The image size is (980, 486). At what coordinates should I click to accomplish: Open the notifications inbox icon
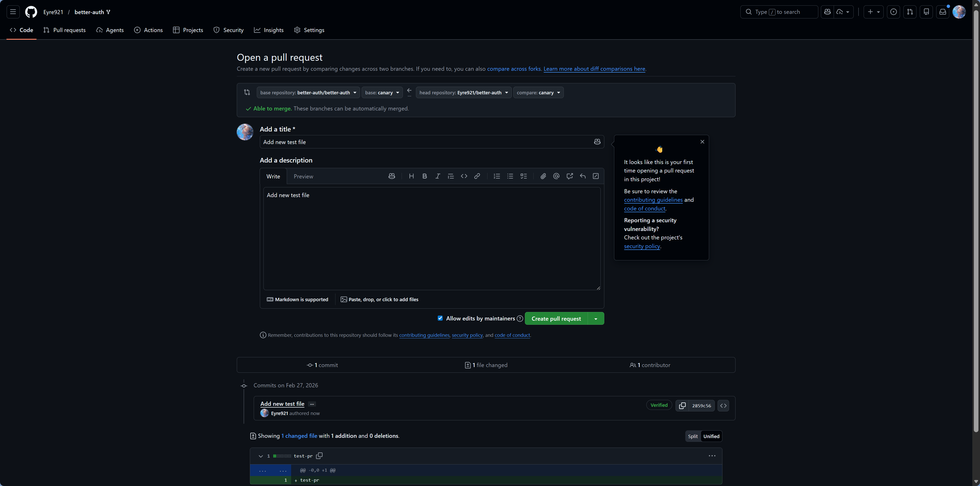coord(942,12)
